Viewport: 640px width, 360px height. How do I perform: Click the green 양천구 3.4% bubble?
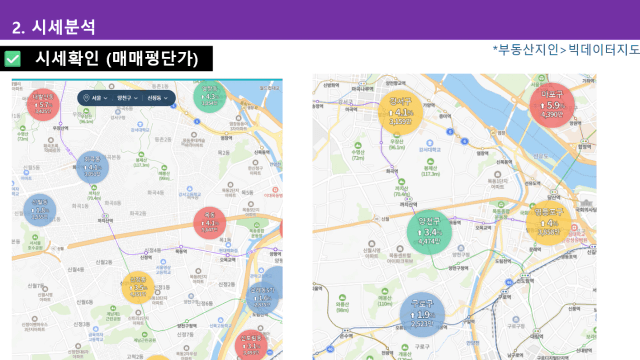point(429,232)
